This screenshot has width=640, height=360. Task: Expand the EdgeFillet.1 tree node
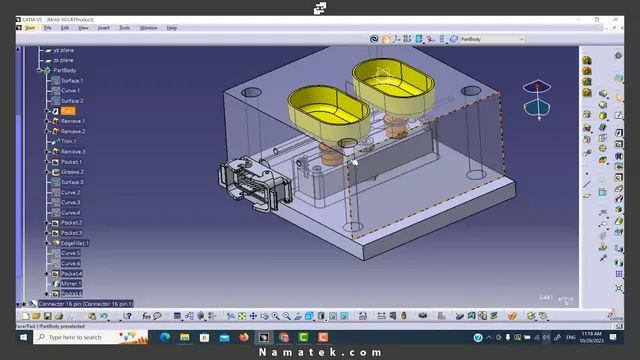click(47, 243)
